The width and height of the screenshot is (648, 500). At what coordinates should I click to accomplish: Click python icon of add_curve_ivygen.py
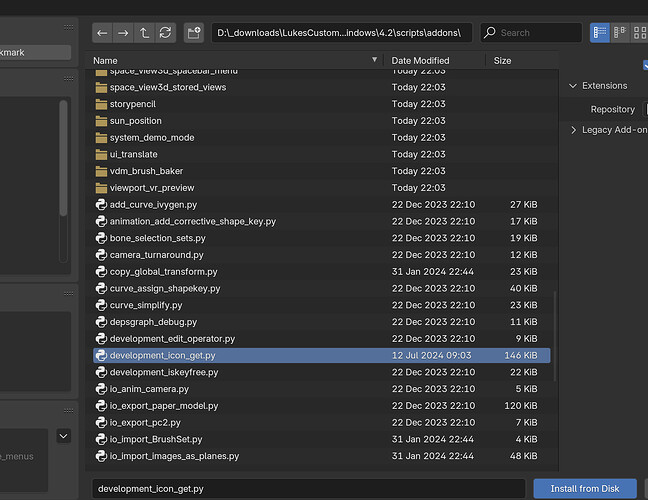101,205
